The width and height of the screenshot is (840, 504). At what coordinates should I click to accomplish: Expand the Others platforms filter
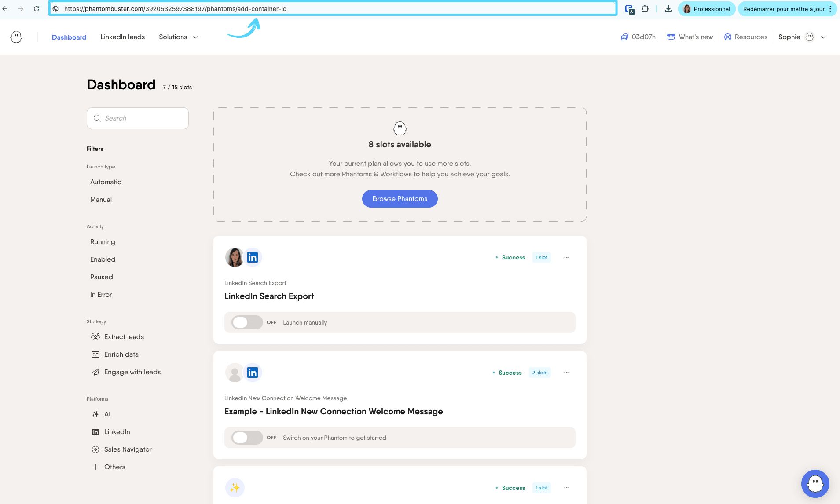pyautogui.click(x=108, y=467)
